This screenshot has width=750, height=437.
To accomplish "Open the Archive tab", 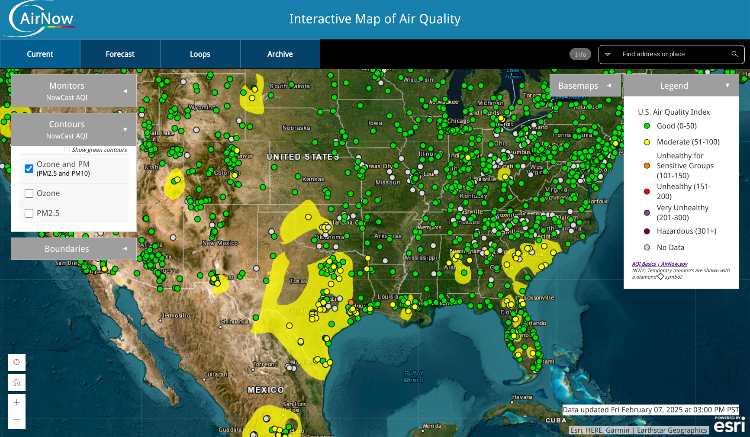I will (x=280, y=54).
